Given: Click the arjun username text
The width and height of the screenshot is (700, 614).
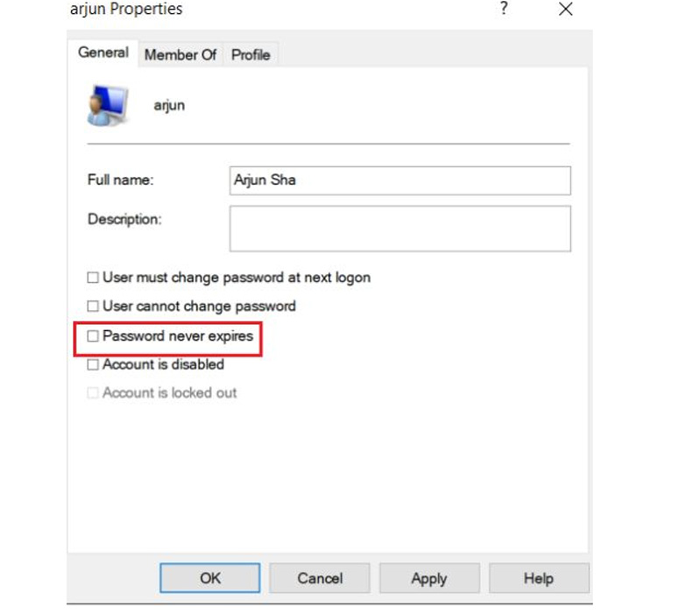Looking at the screenshot, I should click(169, 106).
